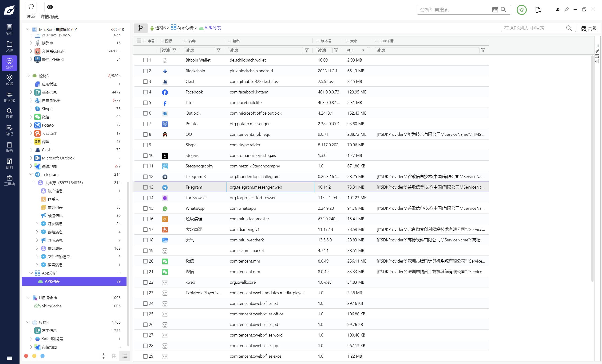The height and width of the screenshot is (364, 602).
Task: Open the 设置列 column settings panel
Action: 597,54
